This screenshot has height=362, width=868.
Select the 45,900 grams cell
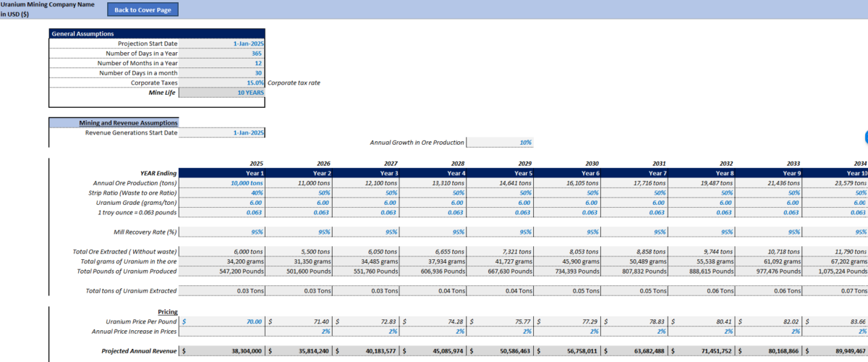tap(567, 261)
